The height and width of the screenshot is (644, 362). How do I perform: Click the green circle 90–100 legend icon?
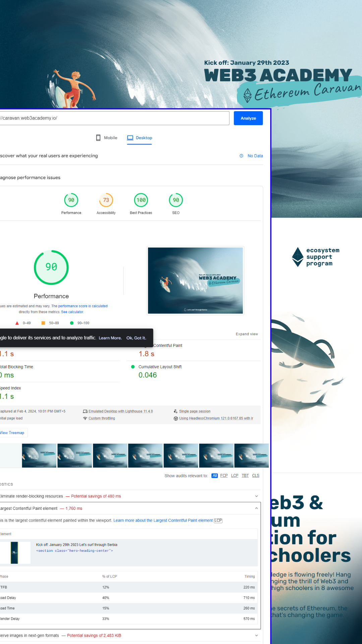(72, 323)
